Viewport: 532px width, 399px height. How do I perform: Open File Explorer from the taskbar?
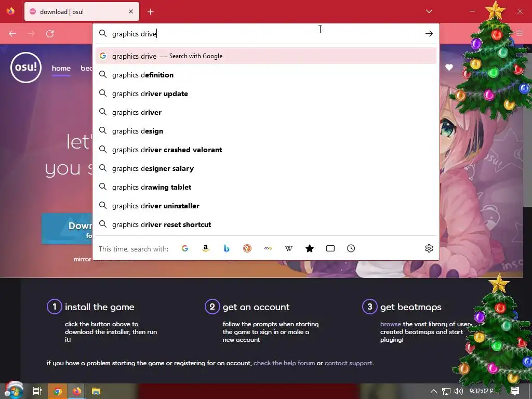(x=96, y=391)
